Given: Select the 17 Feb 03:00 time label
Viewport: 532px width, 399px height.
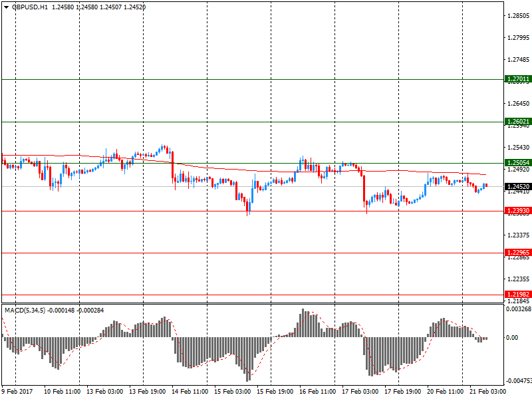Looking at the screenshot, I should 360,392.
